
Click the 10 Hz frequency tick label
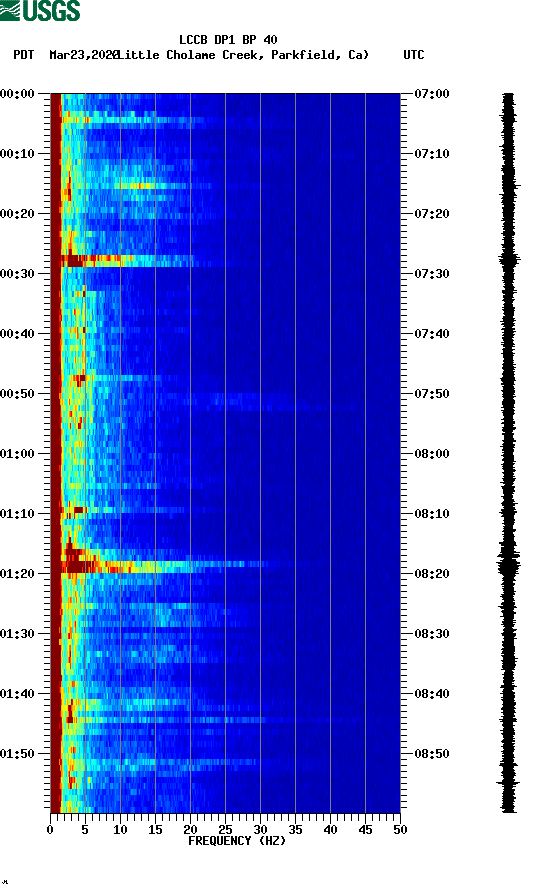tap(120, 830)
